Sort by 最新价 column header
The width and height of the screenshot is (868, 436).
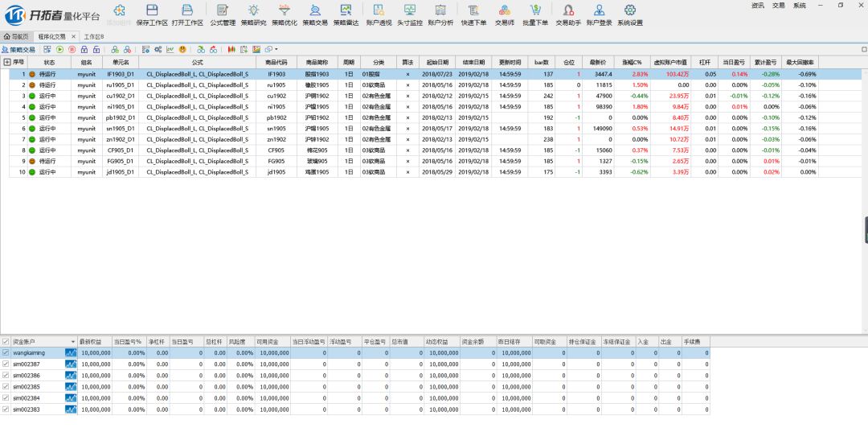click(x=599, y=62)
